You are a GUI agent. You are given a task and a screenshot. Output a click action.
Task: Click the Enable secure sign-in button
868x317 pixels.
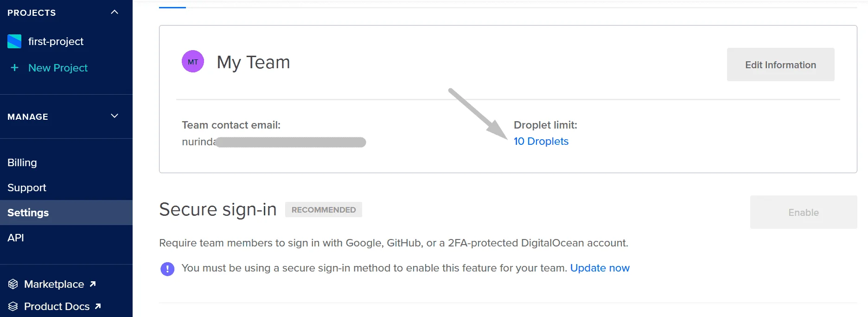click(804, 212)
